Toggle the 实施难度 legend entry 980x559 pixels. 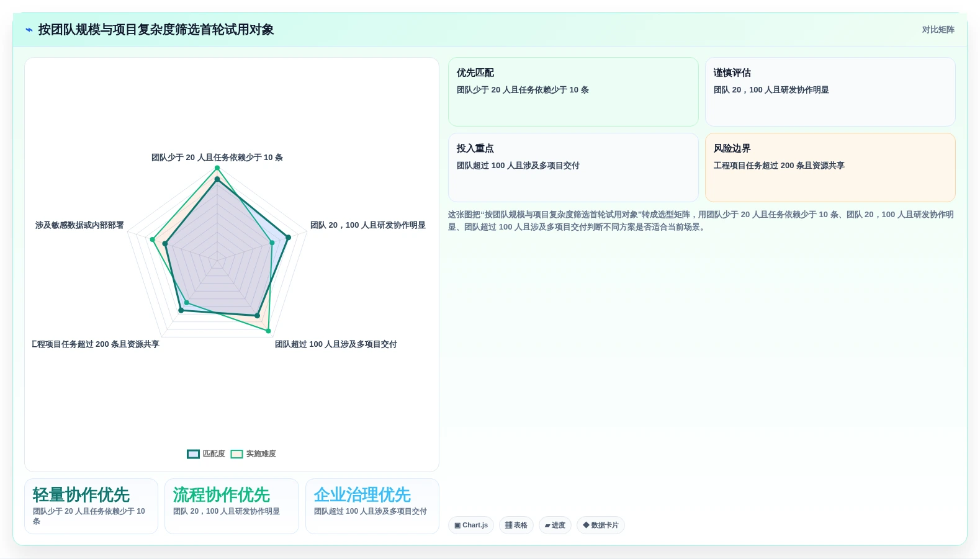(253, 454)
